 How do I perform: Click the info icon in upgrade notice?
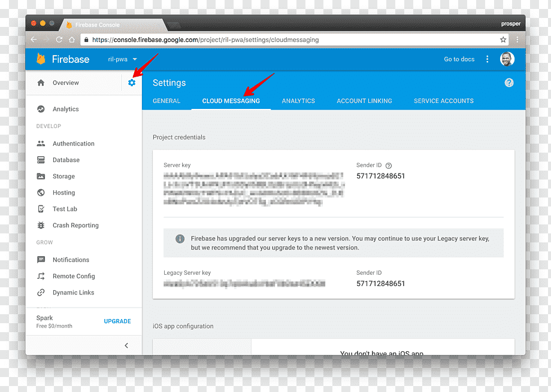pyautogui.click(x=180, y=239)
